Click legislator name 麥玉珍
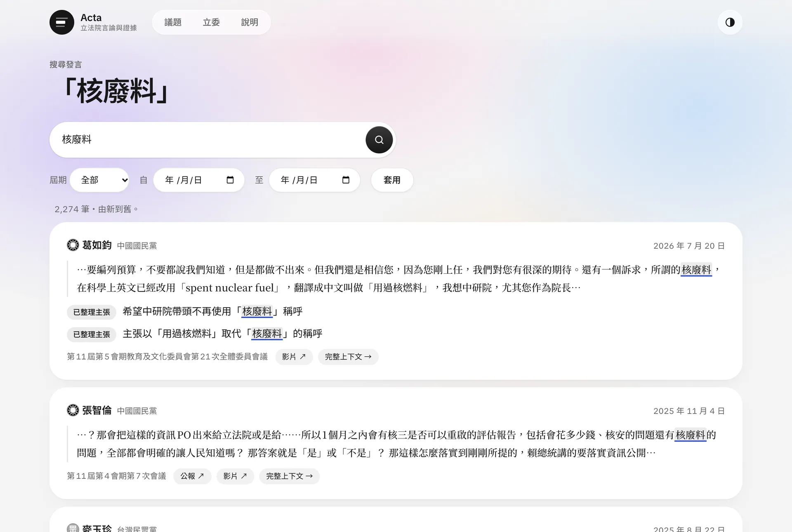The image size is (792, 532). point(97,528)
